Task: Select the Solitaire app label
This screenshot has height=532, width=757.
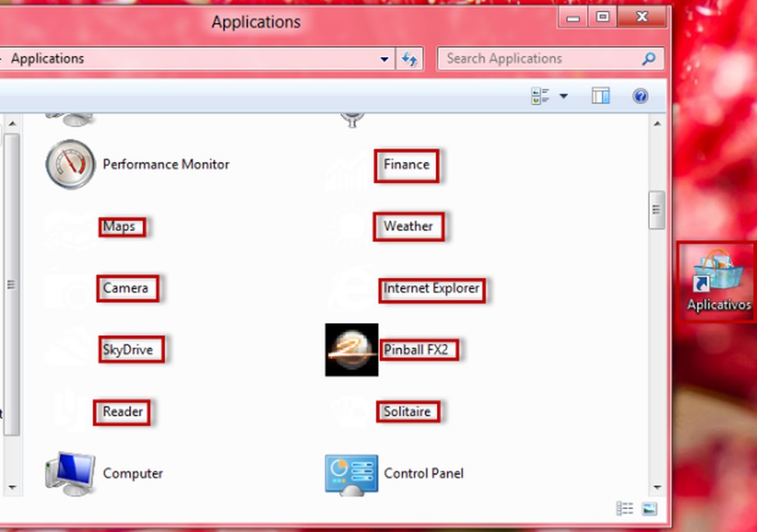Action: pos(407,411)
